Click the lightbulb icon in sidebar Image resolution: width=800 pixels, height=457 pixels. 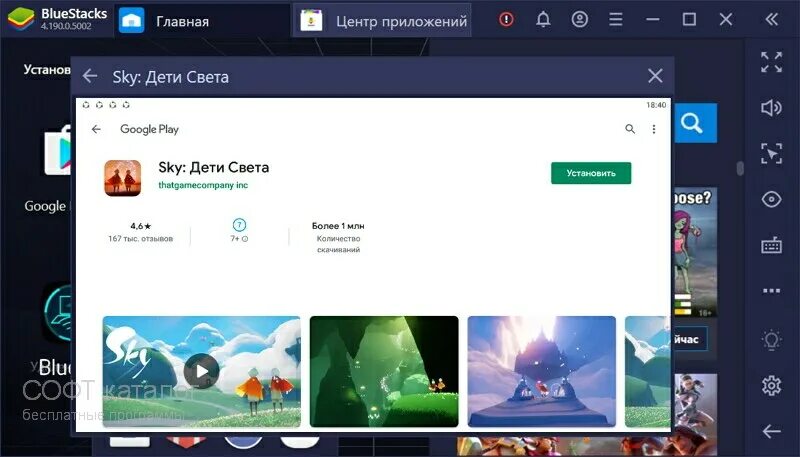click(771, 339)
